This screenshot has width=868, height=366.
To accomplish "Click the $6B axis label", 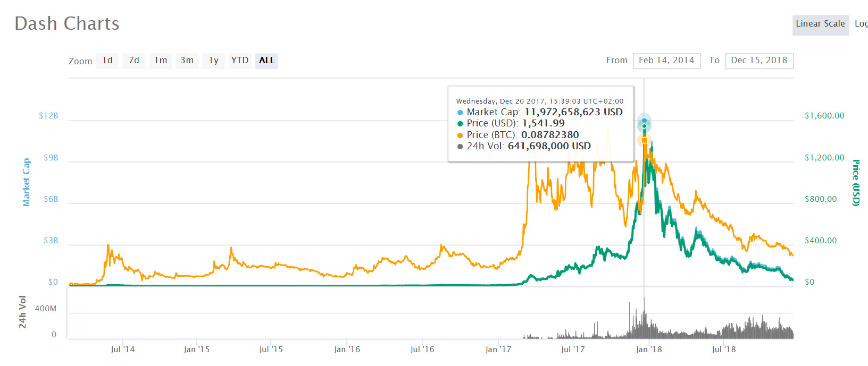I will [51, 199].
